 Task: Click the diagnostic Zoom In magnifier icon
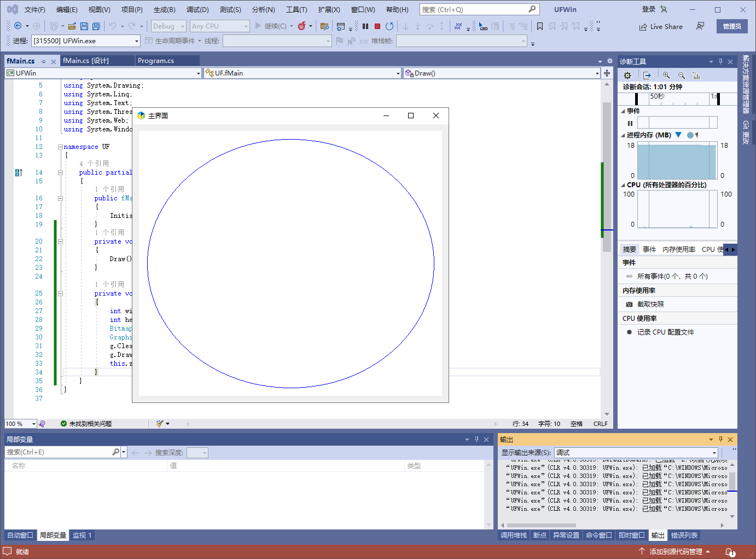coord(666,76)
